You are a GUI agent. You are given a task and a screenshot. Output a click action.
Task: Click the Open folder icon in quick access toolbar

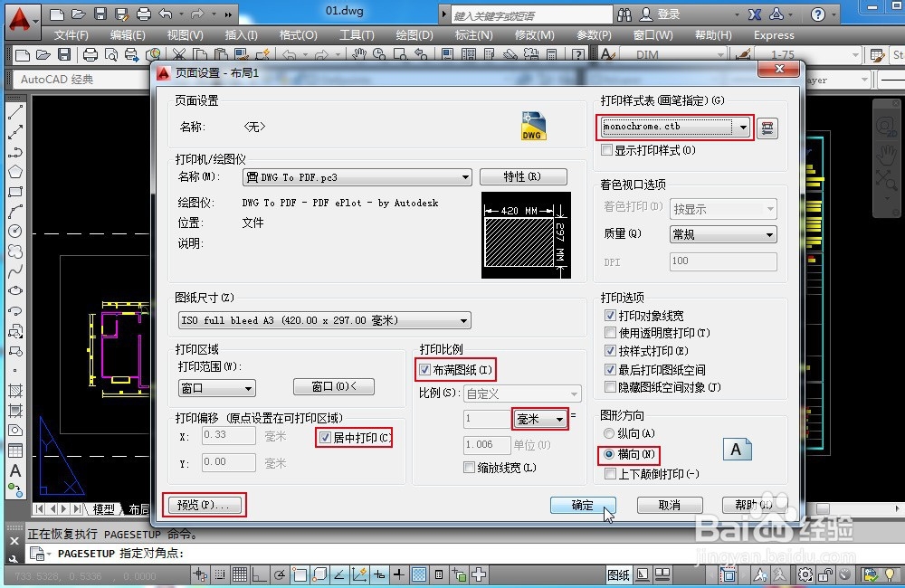point(79,14)
